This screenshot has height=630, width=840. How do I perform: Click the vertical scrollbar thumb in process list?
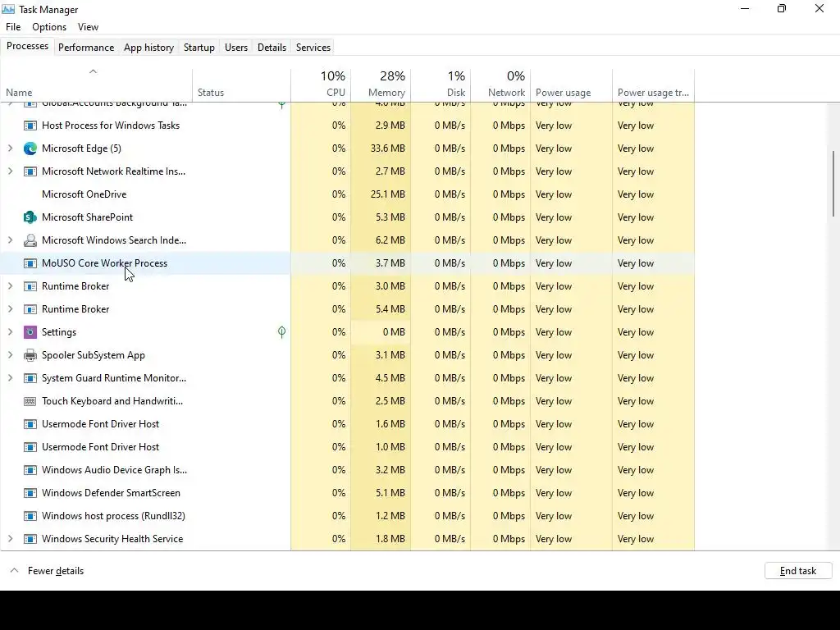833,184
